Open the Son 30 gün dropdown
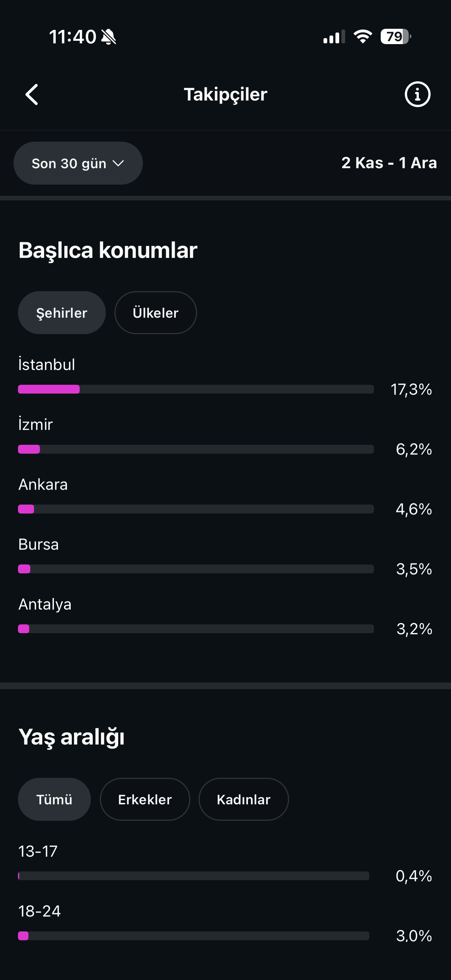The width and height of the screenshot is (451, 980). click(78, 163)
